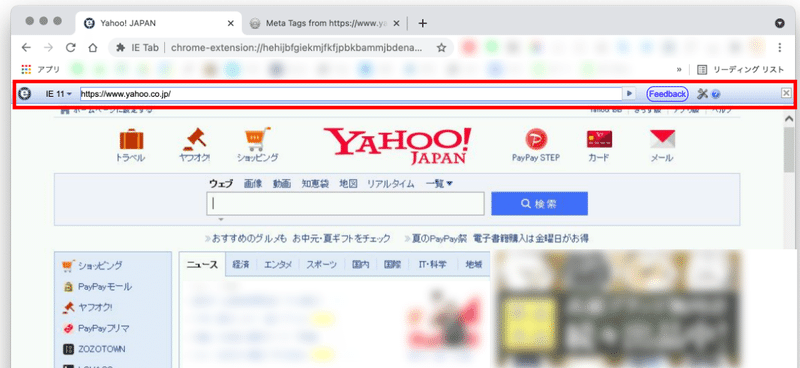Open ヤフオク! in the left sidebar
This screenshot has height=368, width=800.
pos(87,307)
